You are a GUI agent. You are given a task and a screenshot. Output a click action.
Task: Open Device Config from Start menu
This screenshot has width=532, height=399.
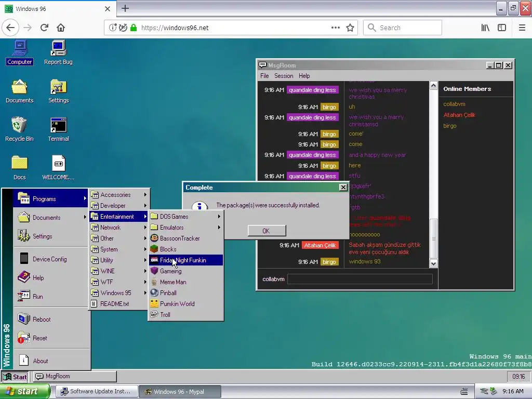(51, 259)
